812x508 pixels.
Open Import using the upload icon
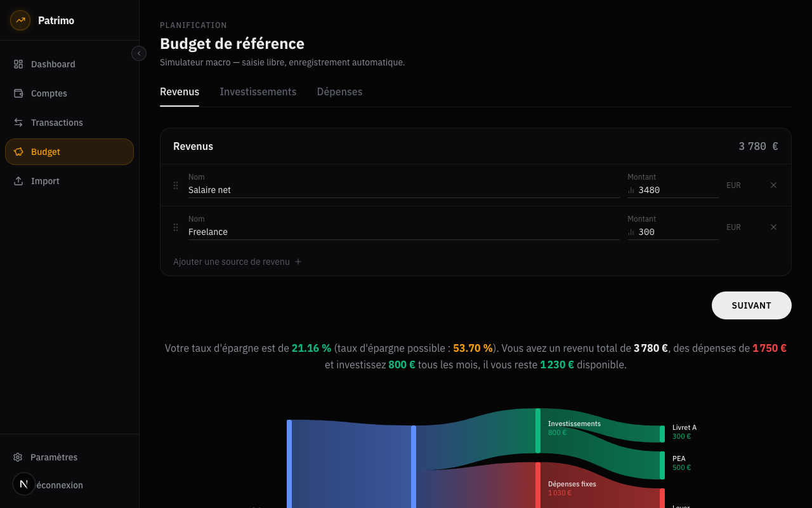coord(19,181)
